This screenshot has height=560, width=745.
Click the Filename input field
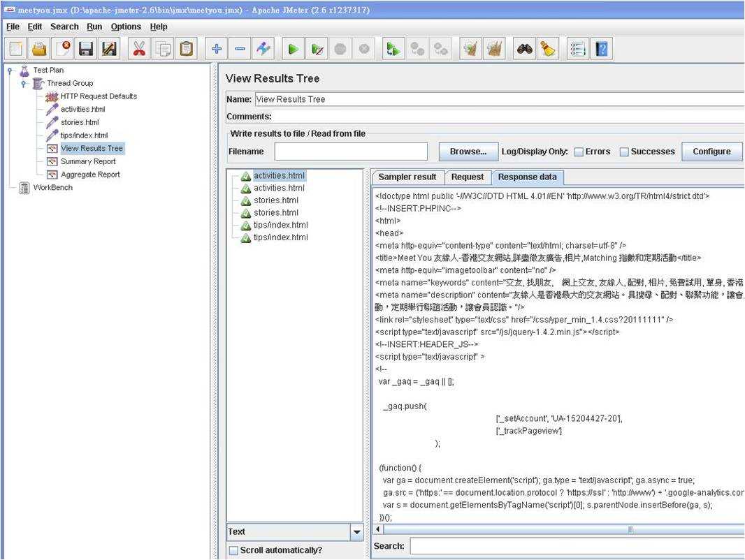351,152
